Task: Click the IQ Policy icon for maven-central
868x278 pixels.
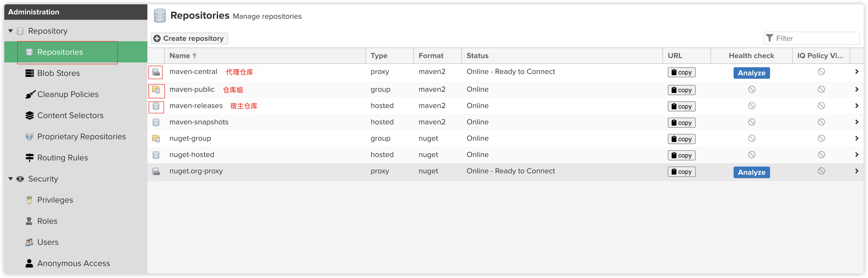Action: click(821, 72)
